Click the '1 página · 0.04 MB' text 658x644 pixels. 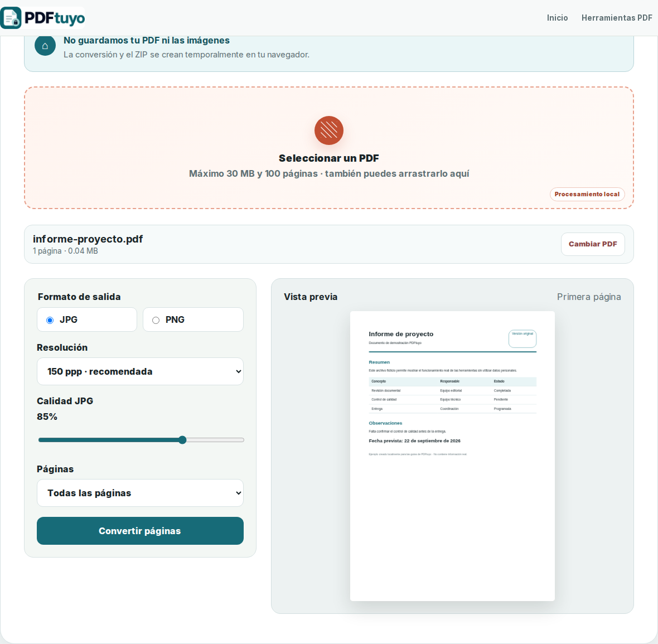pos(65,251)
